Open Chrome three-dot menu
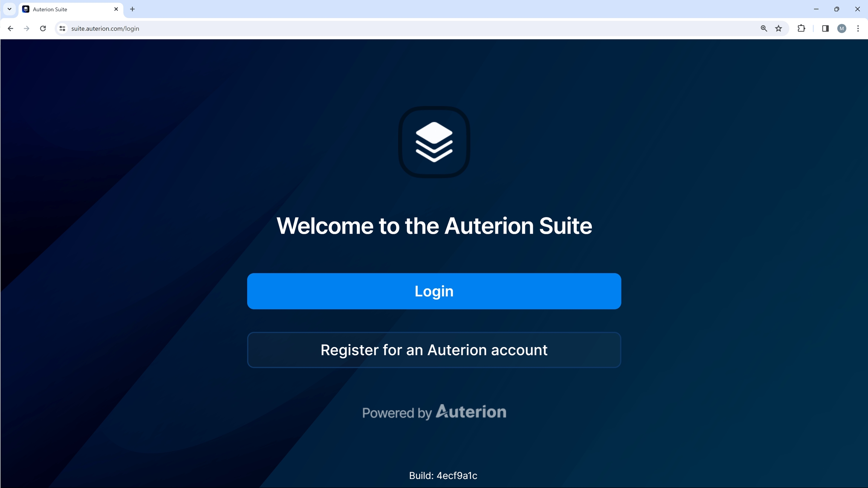Image resolution: width=868 pixels, height=488 pixels. point(858,29)
